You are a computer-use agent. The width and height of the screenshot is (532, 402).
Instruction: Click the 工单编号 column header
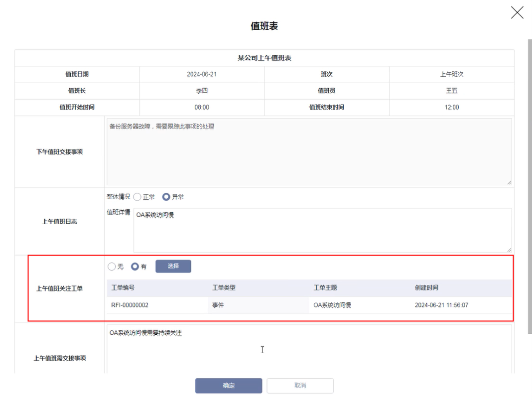123,288
